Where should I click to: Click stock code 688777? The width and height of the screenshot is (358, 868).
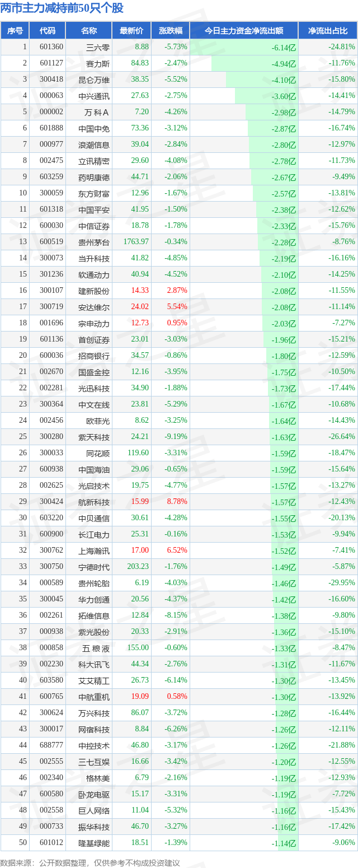click(51, 745)
